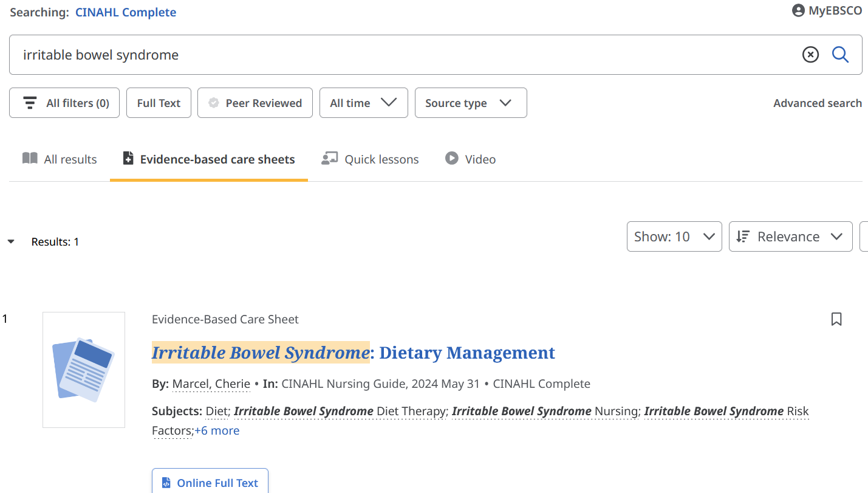Run search with the magnifying glass icon
Viewport: 868px width, 493px height.
tap(840, 55)
